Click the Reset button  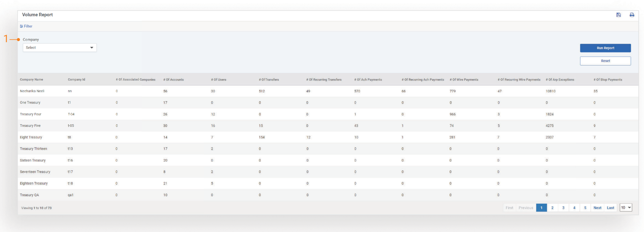coord(605,61)
